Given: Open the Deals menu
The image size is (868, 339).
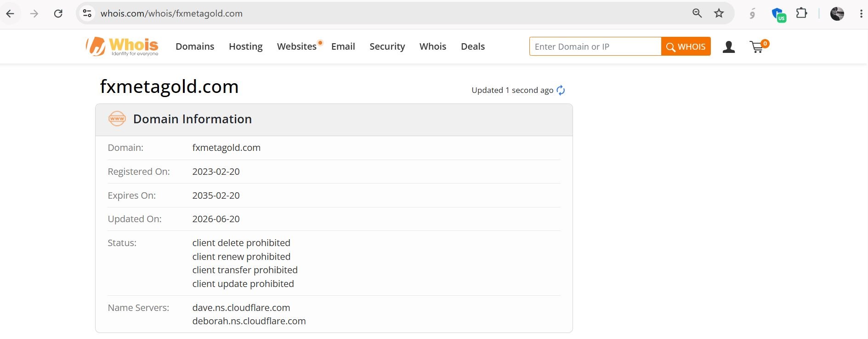Looking at the screenshot, I should (473, 46).
